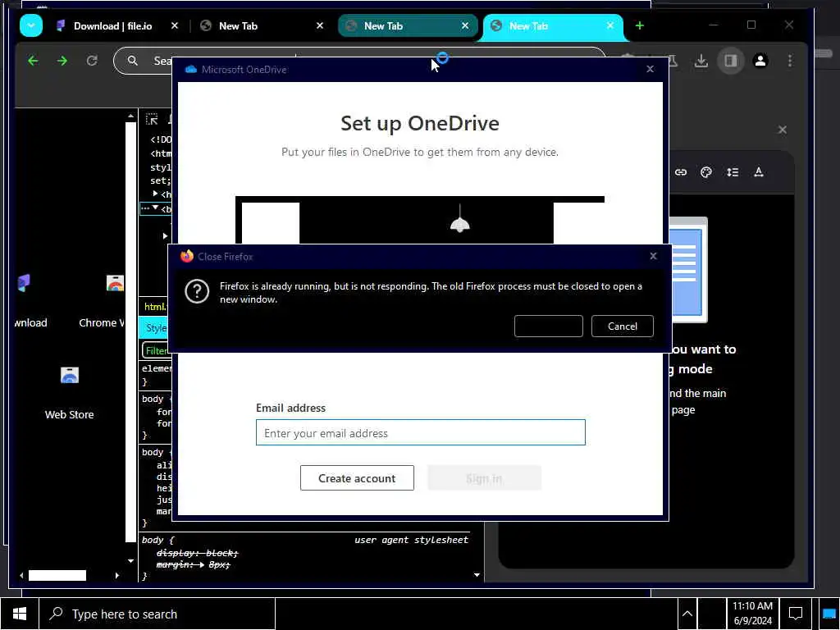
Task: Click the taskbar search box
Action: 157,614
